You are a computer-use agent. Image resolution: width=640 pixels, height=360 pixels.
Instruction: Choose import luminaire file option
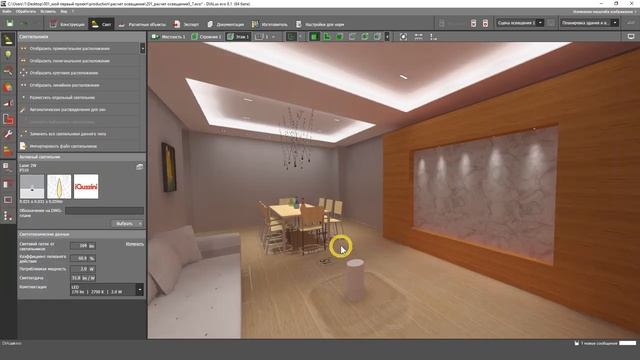(x=79, y=146)
